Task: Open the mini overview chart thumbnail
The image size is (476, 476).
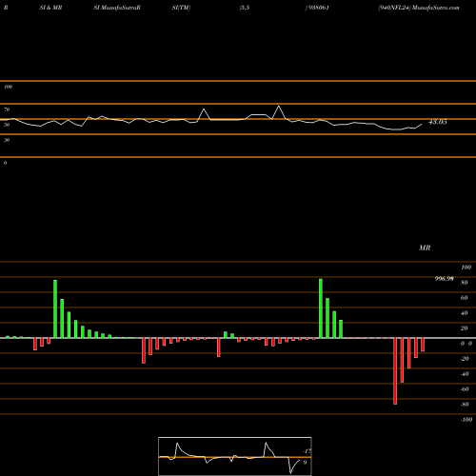Action: [235, 456]
